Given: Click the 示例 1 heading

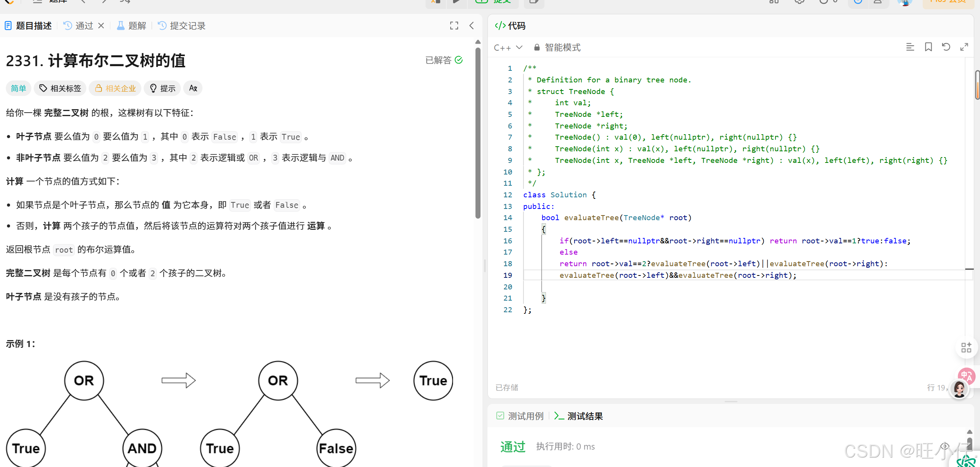Looking at the screenshot, I should pos(21,344).
